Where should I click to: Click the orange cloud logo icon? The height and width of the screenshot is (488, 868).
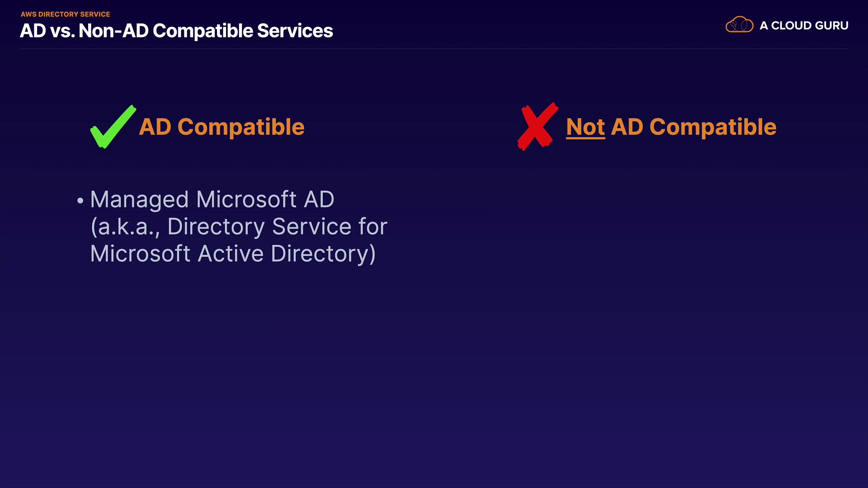tap(739, 25)
